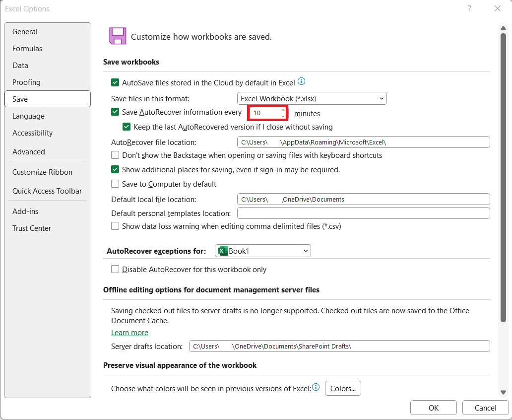Open Customize Ribbon settings
The width and height of the screenshot is (512, 420).
click(x=48, y=172)
